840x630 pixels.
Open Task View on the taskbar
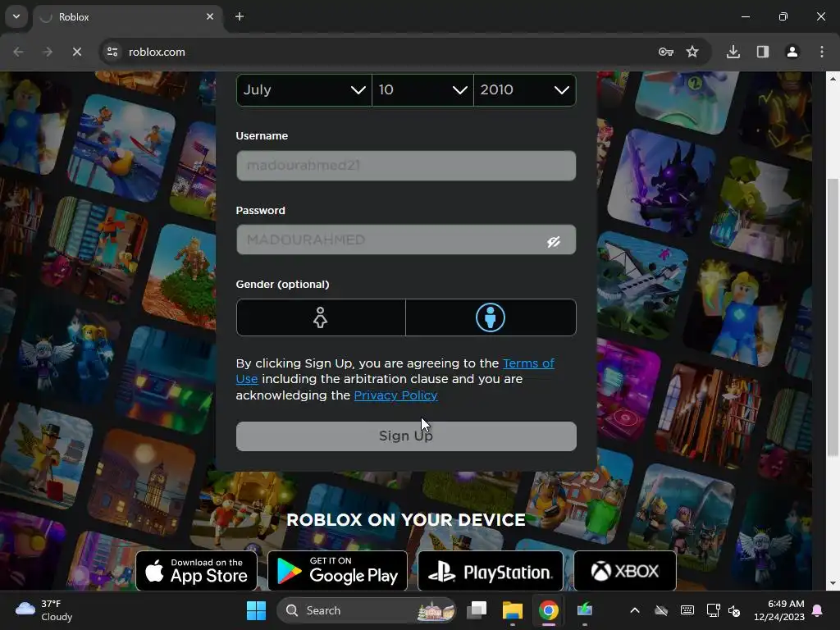pyautogui.click(x=477, y=610)
